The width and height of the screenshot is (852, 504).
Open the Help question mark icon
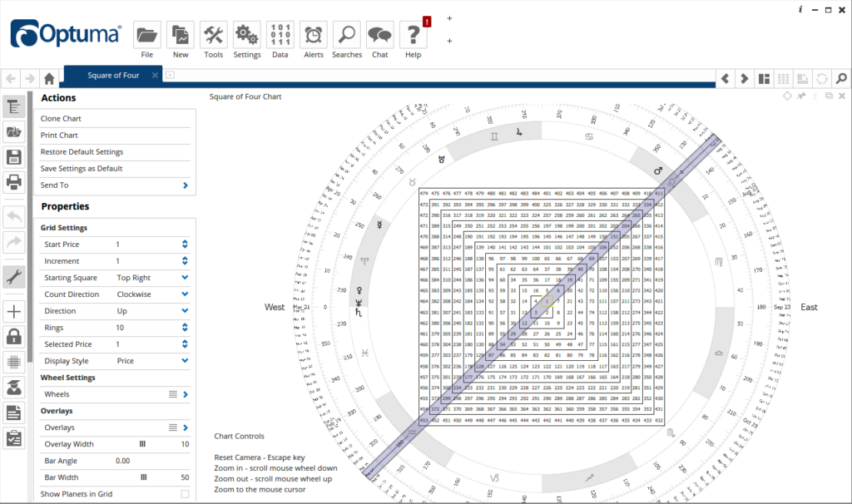pyautogui.click(x=413, y=35)
